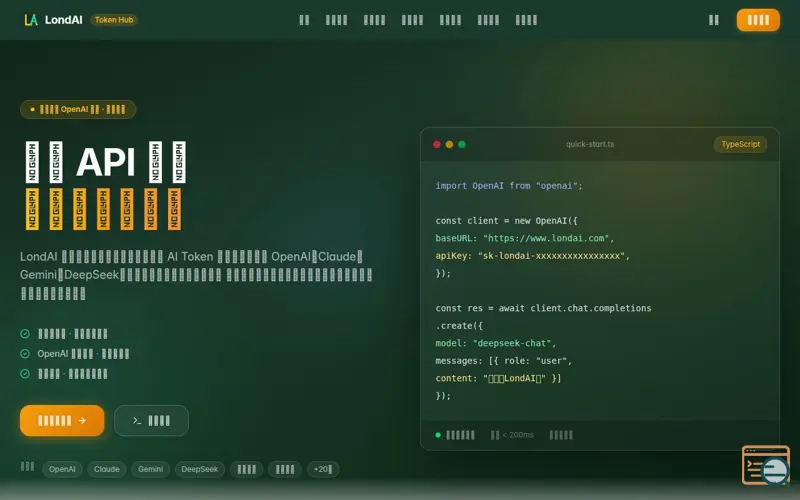
Task: Click the floating chat widget icon
Action: 766,465
